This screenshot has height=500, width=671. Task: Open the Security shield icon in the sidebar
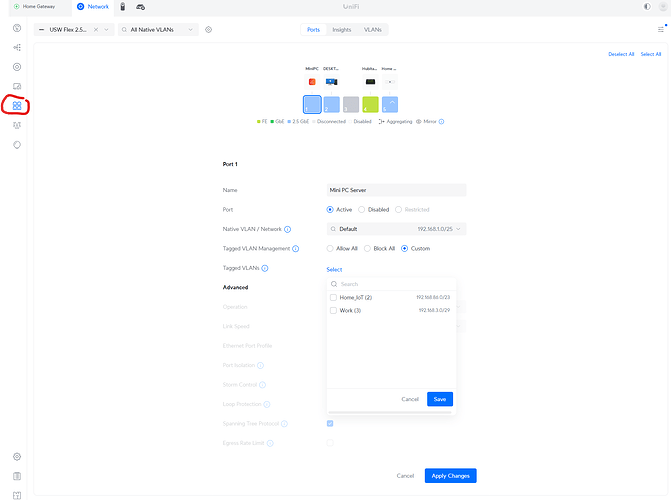(17, 144)
